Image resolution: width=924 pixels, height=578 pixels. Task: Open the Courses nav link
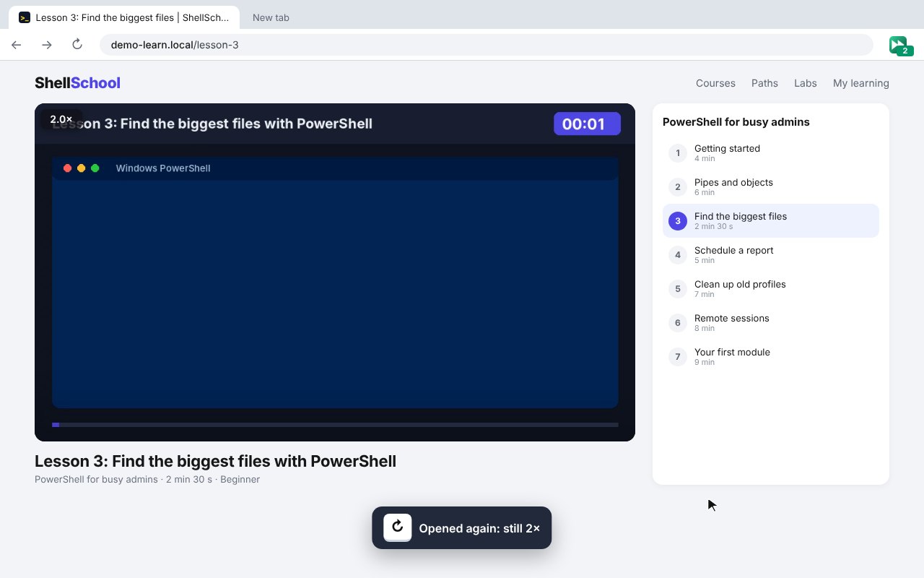tap(715, 83)
